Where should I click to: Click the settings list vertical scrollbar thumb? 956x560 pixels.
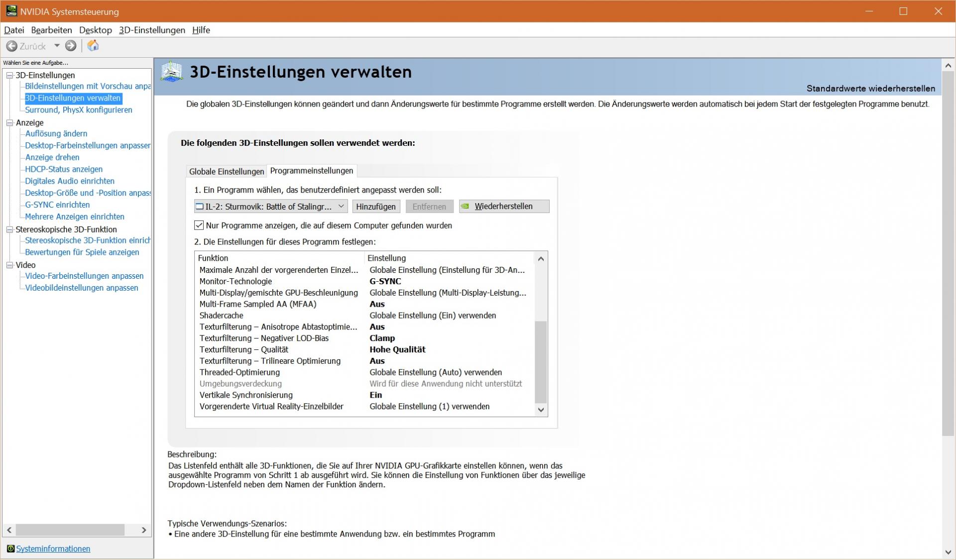pos(541,361)
